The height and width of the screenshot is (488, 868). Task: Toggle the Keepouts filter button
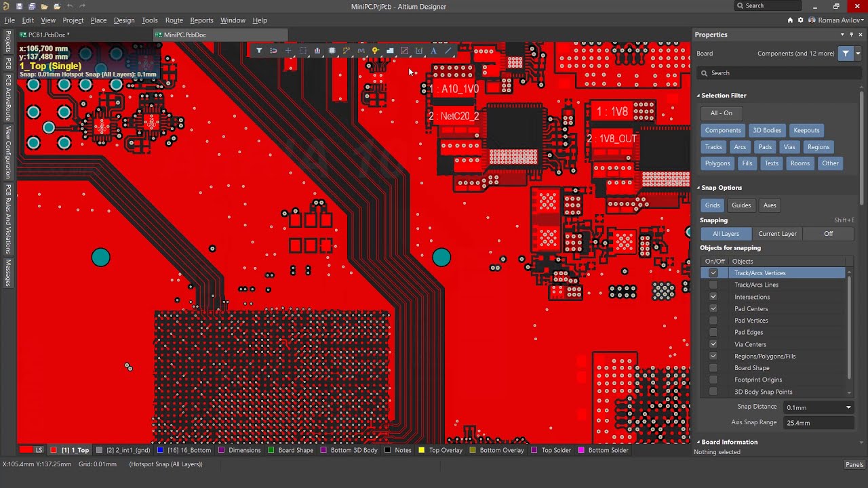807,130
